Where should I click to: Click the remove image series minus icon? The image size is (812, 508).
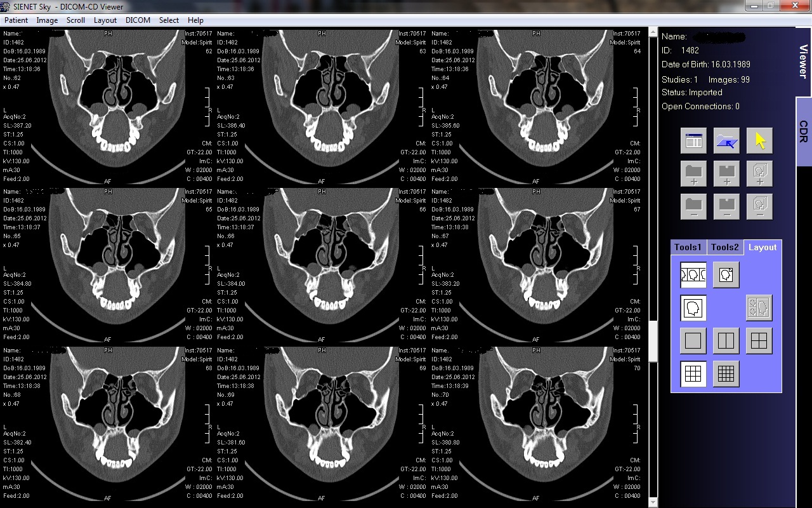(x=759, y=207)
